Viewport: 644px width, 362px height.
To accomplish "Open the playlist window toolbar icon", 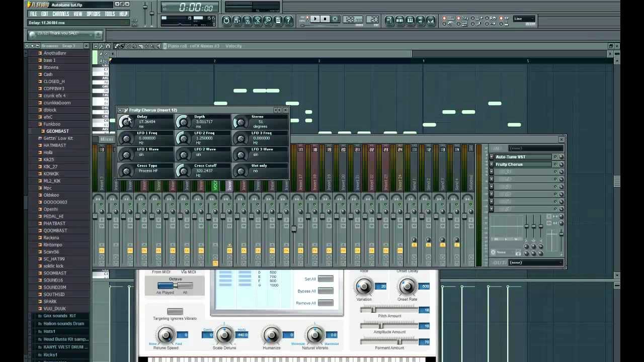I will pyautogui.click(x=389, y=21).
